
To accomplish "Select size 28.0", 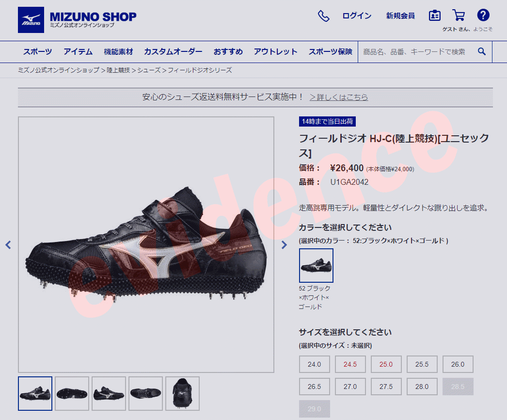I will click(422, 387).
